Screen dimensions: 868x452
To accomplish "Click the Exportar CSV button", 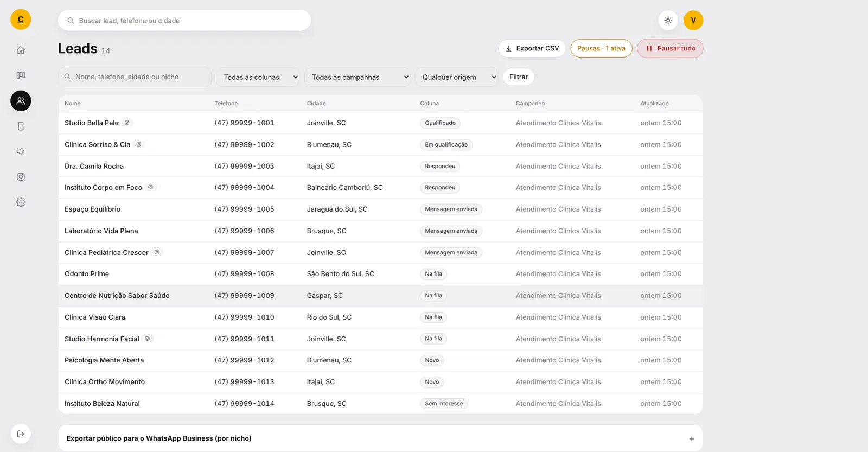I will tap(532, 48).
